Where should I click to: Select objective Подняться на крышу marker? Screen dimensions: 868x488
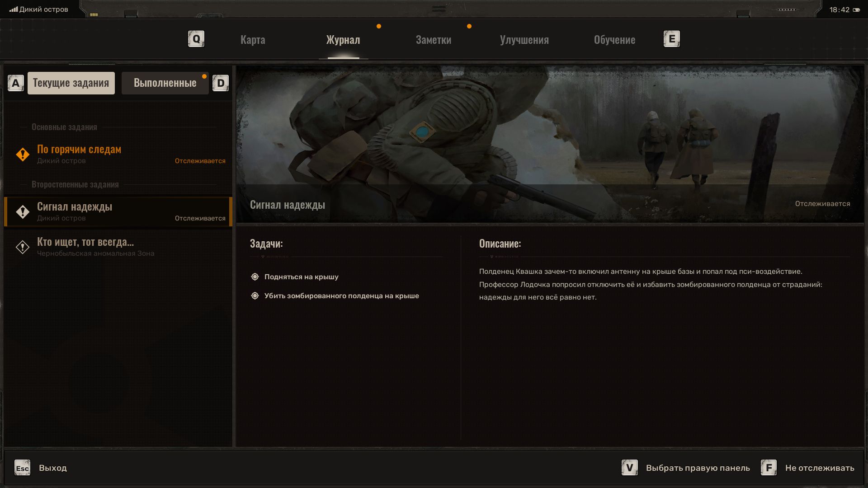(255, 277)
